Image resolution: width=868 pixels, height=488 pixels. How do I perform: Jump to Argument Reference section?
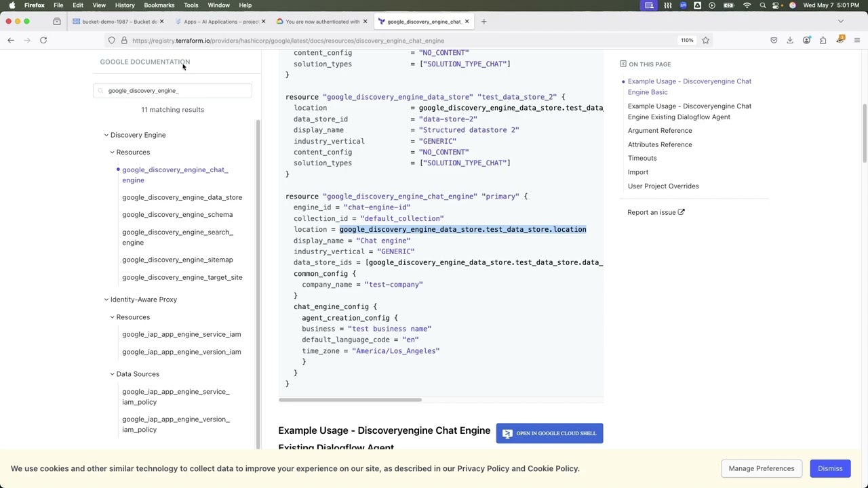[x=660, y=131]
